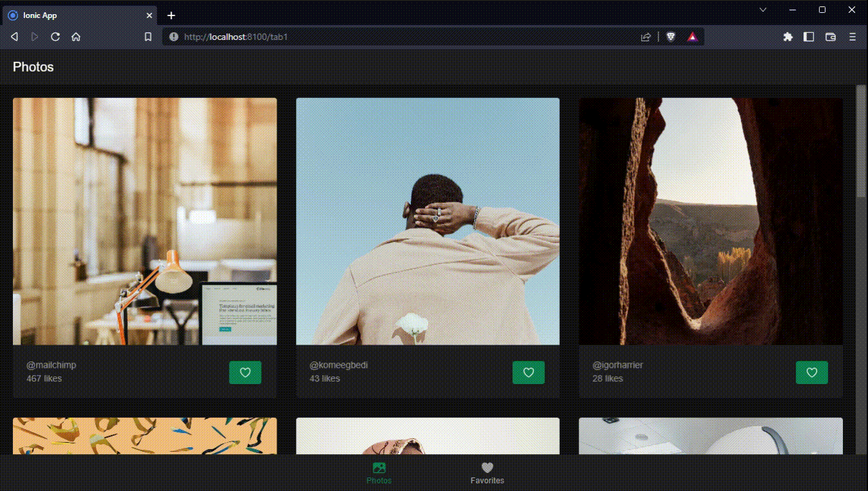868x491 pixels.
Task: Open the browser extensions menu
Action: 788,37
